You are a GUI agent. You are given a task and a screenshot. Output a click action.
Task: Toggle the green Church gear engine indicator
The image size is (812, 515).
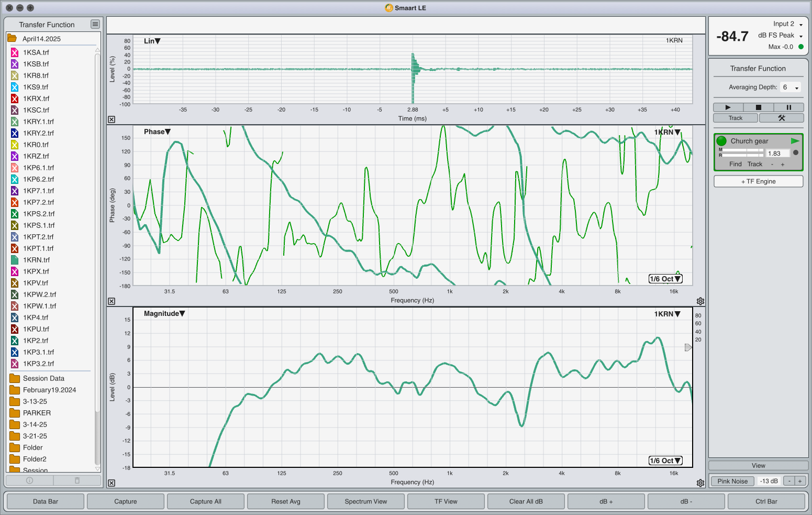(x=721, y=141)
